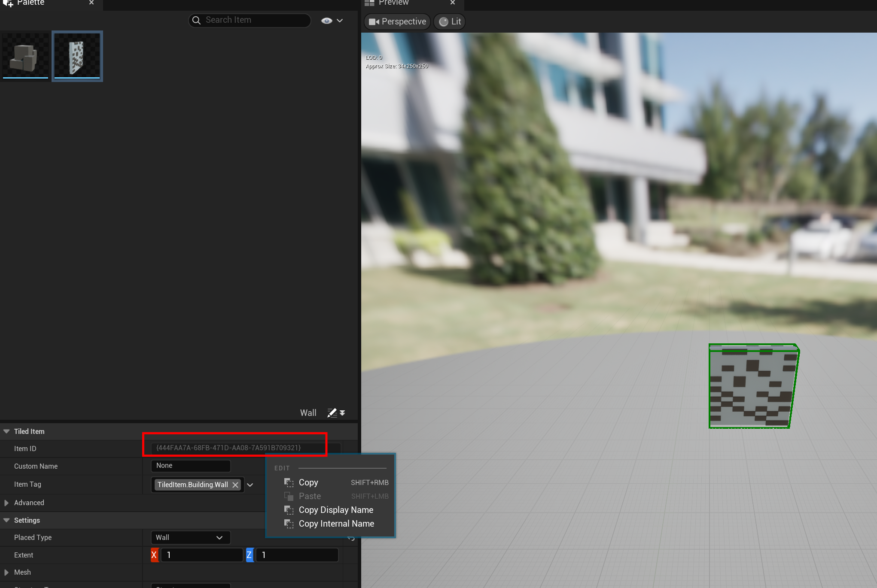The image size is (877, 588).
Task: Click the edit pencil icon beside Wall
Action: [x=332, y=413]
